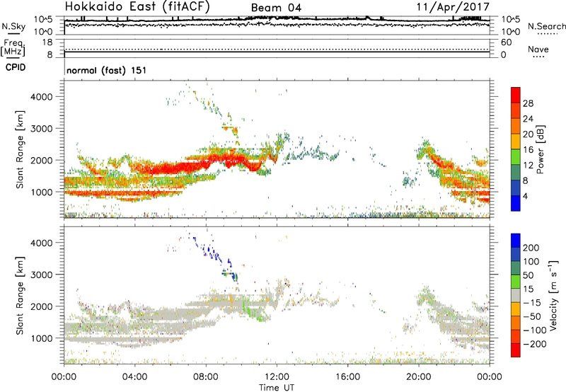Viewport: 566px width, 392px height.
Task: Click the 00:00 label at axis start
Action: coord(64,377)
